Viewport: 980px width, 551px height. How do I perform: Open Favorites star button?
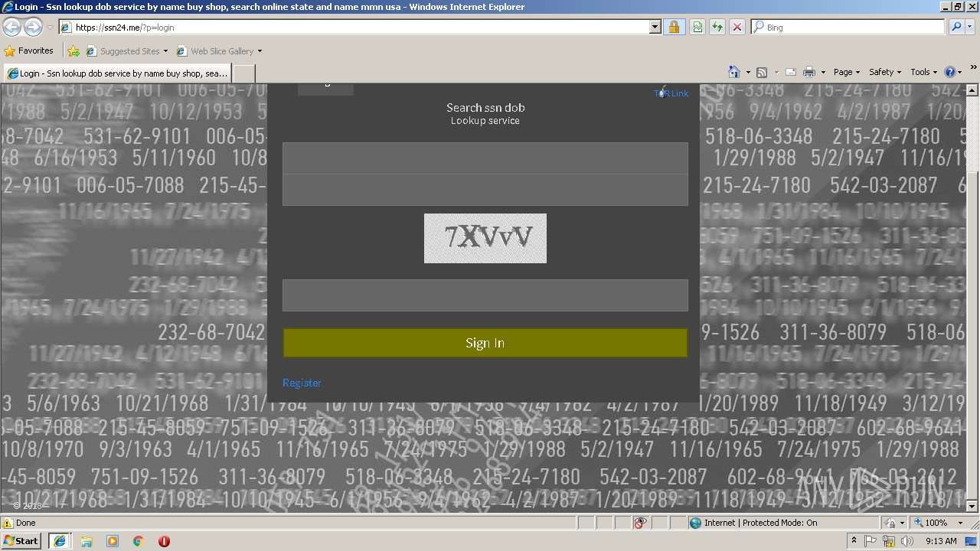pos(29,51)
